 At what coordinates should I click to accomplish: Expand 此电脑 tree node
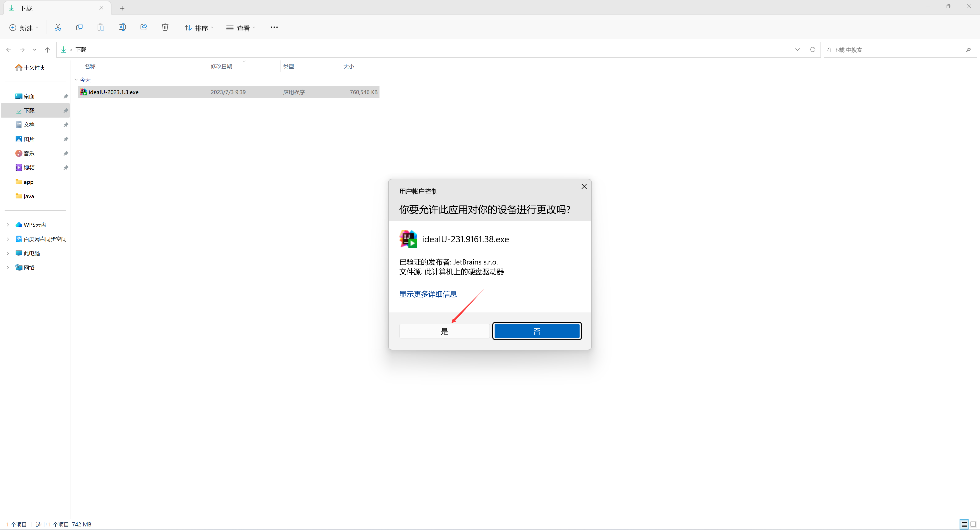pyautogui.click(x=8, y=253)
